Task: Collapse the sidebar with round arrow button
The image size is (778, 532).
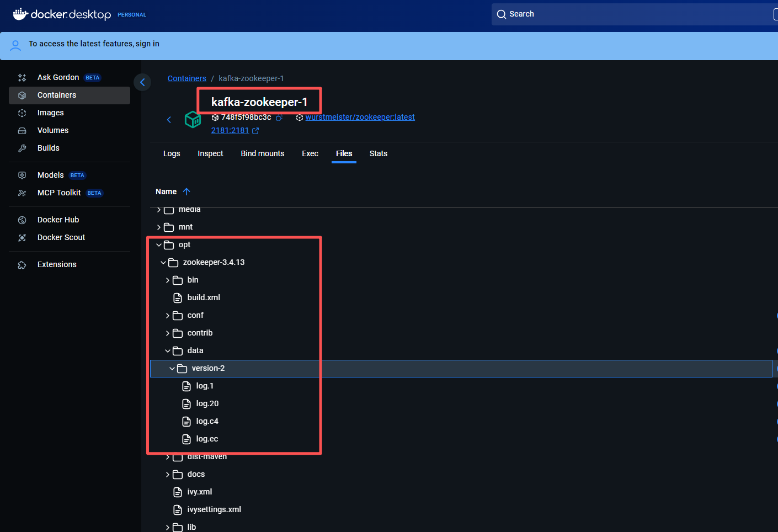Action: 142,82
